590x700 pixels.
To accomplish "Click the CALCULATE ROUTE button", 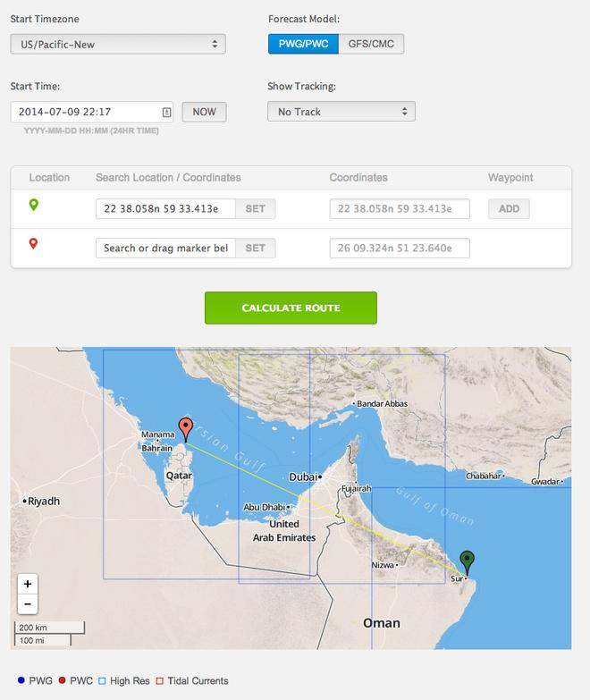I will point(291,308).
